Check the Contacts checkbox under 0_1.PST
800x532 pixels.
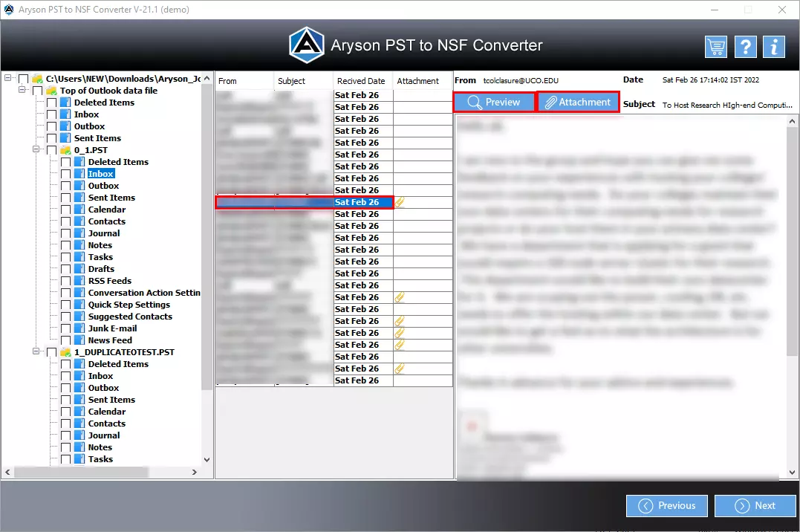click(65, 221)
